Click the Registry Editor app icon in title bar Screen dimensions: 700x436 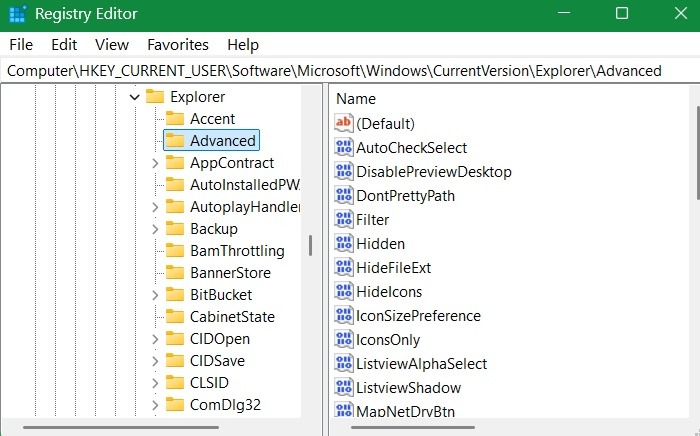[17, 14]
